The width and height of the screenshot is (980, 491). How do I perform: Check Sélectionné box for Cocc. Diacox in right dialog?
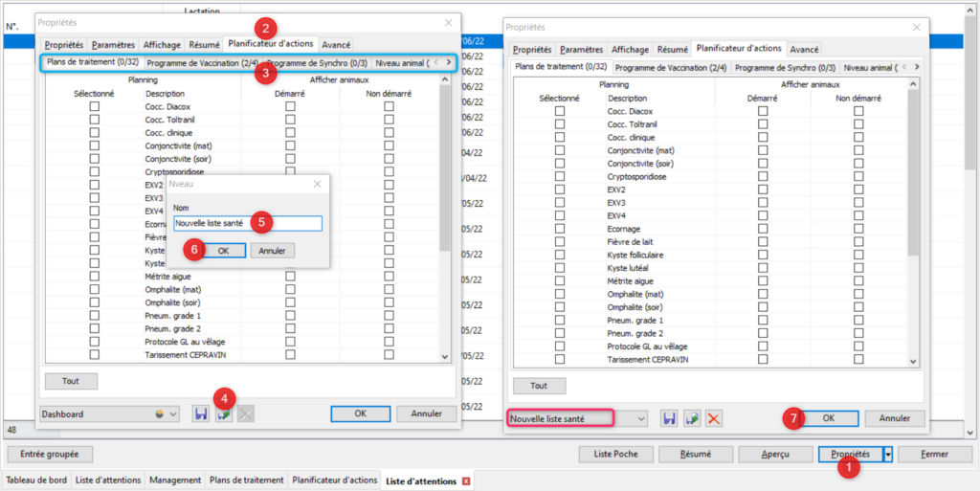(x=560, y=112)
